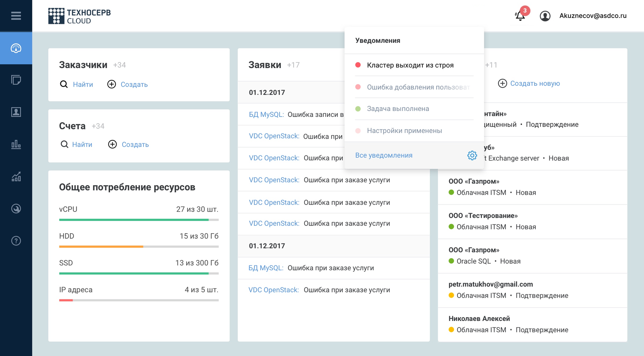The height and width of the screenshot is (356, 644).
Task: Open 'Кластер выходит из строя' notification
Action: point(410,65)
